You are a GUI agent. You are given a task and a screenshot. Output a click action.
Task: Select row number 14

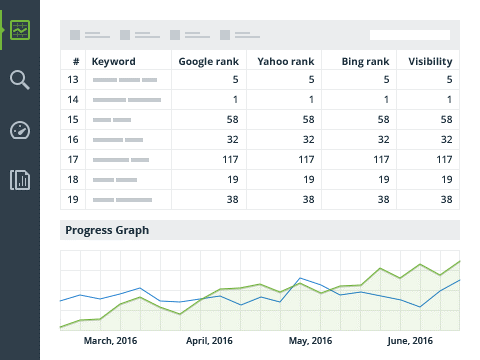[73, 100]
